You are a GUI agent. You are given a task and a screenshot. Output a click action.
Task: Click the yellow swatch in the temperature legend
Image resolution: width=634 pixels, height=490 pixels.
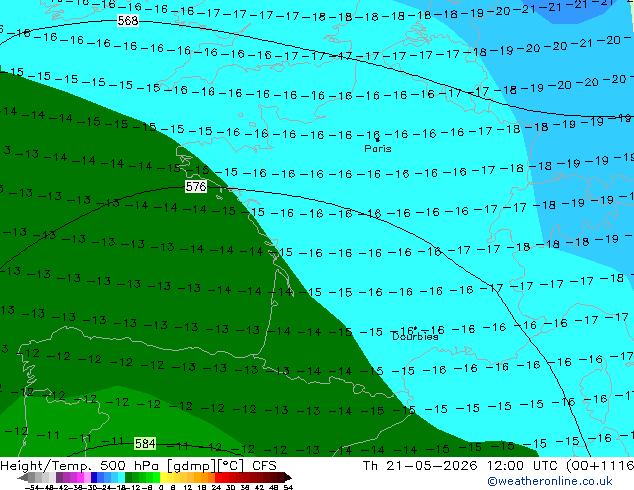click(164, 478)
